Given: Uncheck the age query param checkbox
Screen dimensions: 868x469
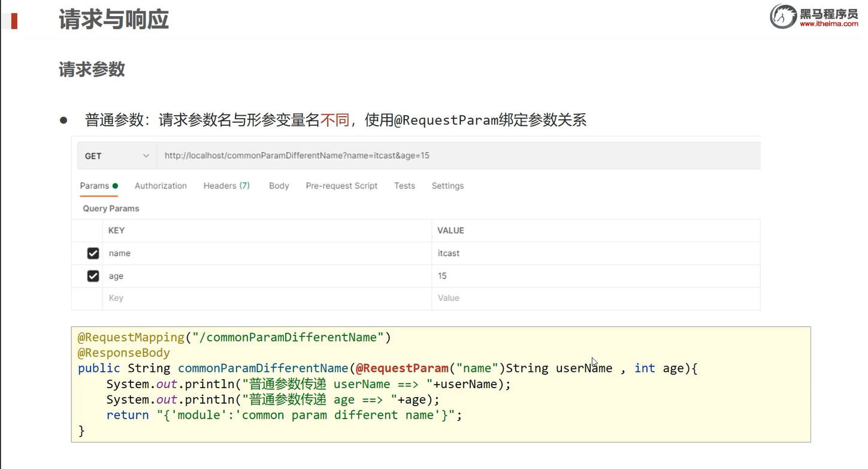Looking at the screenshot, I should (x=93, y=276).
